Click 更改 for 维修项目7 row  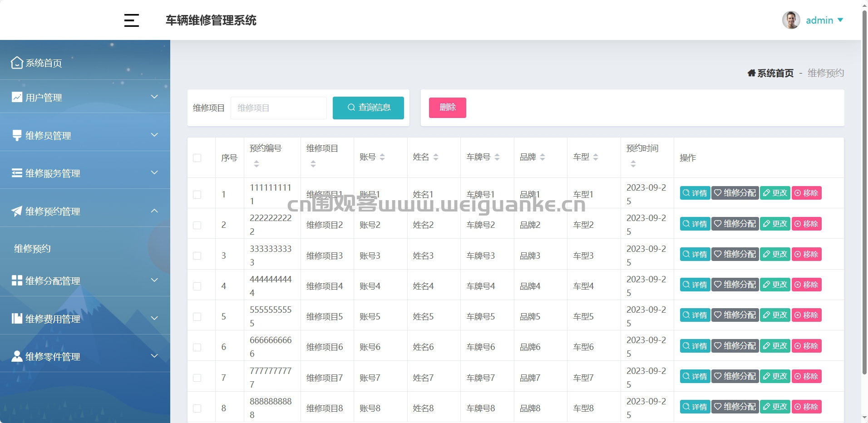pos(775,376)
